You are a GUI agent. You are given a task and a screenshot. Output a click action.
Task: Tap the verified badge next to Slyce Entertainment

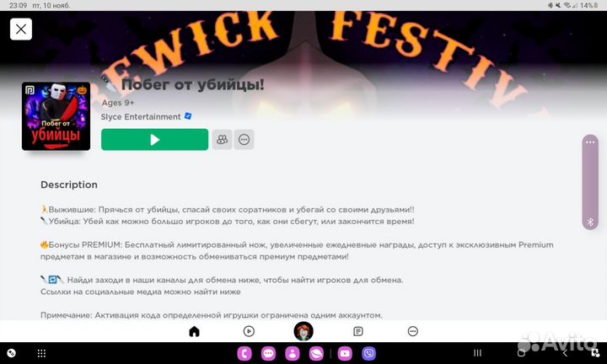click(x=188, y=116)
